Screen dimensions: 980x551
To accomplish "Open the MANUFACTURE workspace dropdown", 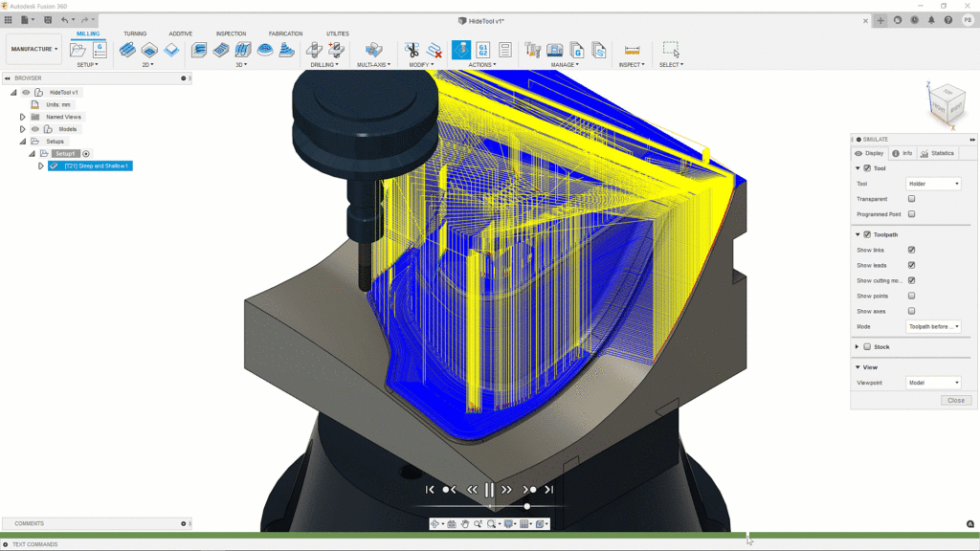I will point(34,49).
